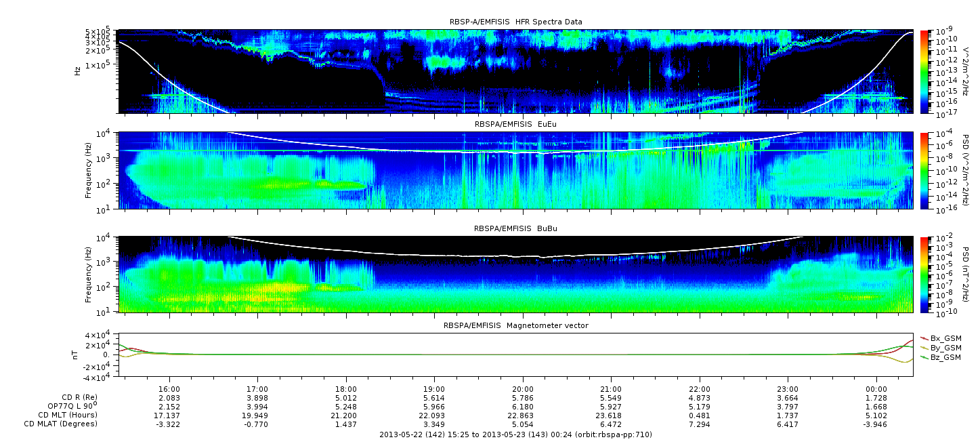
Task: Click the HFR spectra color bar
Action: coord(924,70)
